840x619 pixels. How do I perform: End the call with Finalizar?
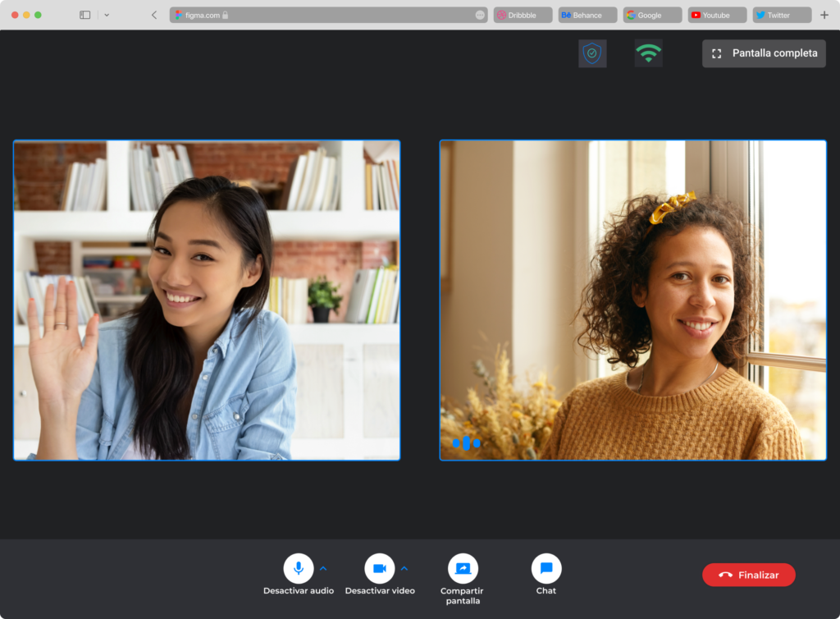point(748,575)
